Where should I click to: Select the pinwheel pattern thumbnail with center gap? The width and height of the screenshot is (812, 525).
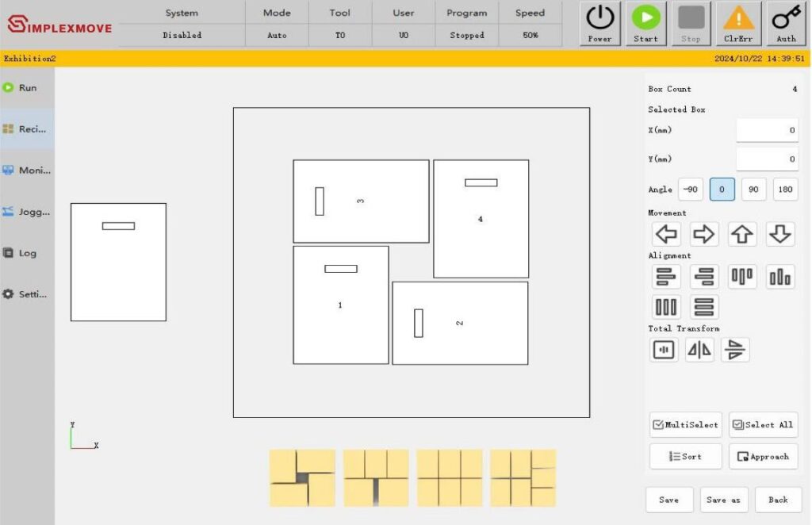pyautogui.click(x=302, y=478)
